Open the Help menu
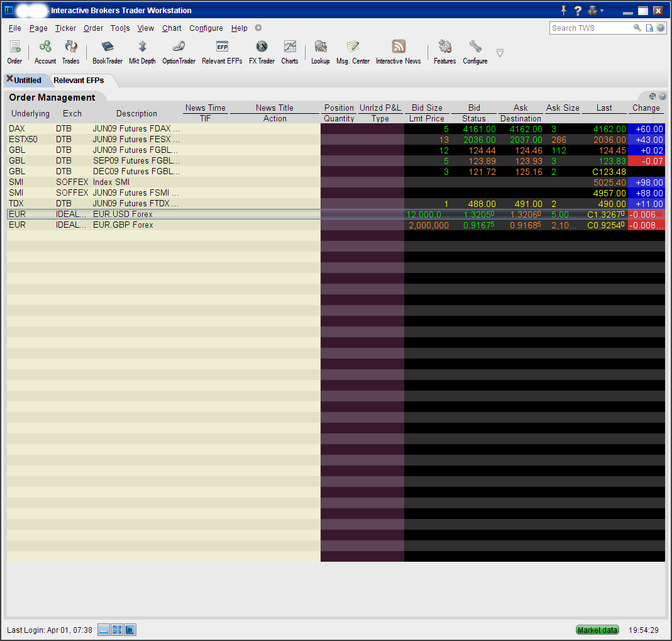 [x=239, y=28]
